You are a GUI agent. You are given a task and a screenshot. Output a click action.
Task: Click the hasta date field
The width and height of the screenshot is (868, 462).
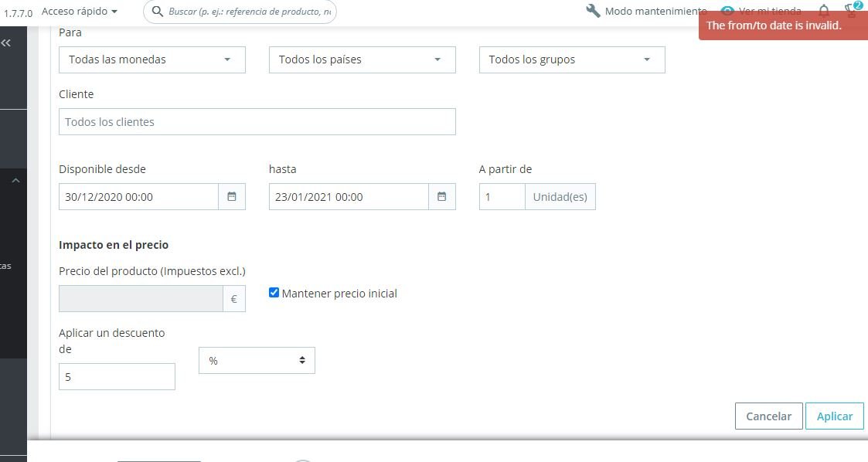tap(349, 197)
